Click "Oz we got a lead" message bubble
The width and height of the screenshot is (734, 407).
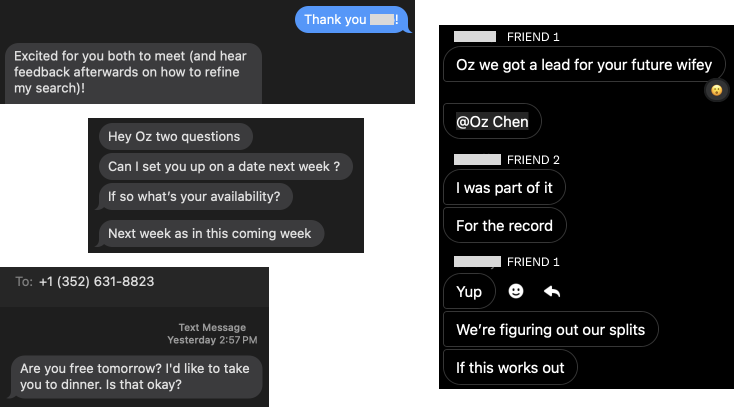(x=584, y=65)
